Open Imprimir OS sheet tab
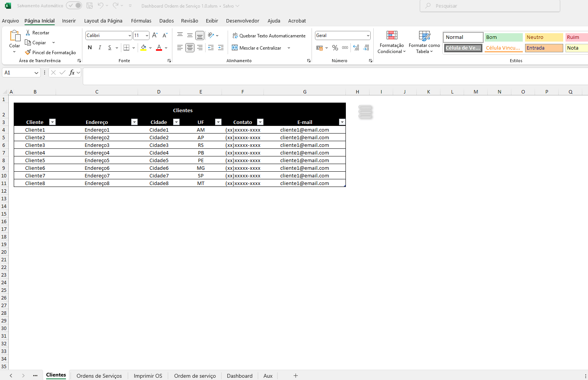This screenshot has width=588, height=380. tap(148, 376)
